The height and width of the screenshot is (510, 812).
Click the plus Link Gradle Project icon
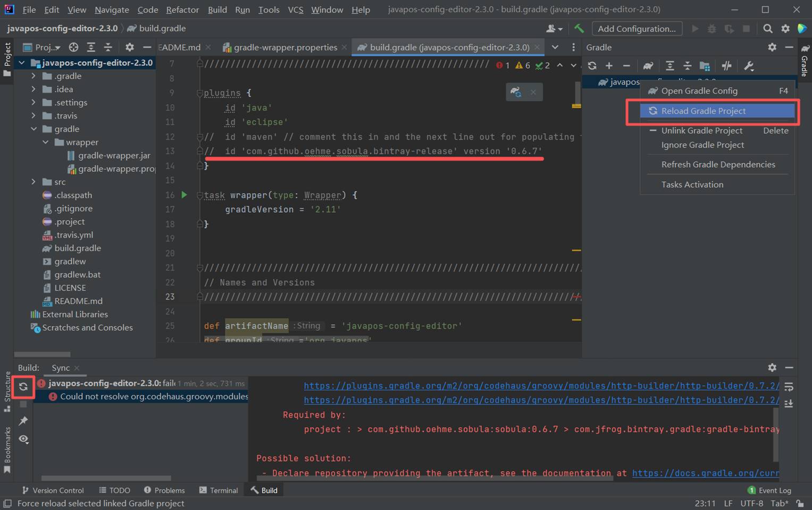tap(609, 66)
